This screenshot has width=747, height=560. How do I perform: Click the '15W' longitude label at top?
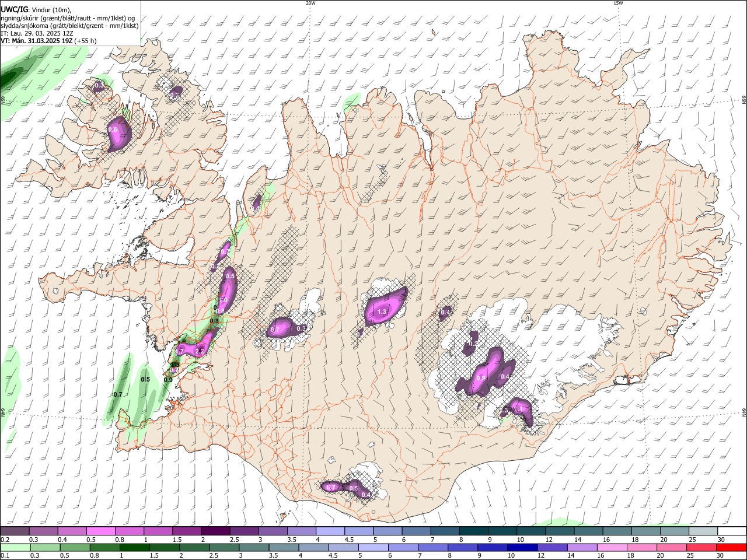618,3
